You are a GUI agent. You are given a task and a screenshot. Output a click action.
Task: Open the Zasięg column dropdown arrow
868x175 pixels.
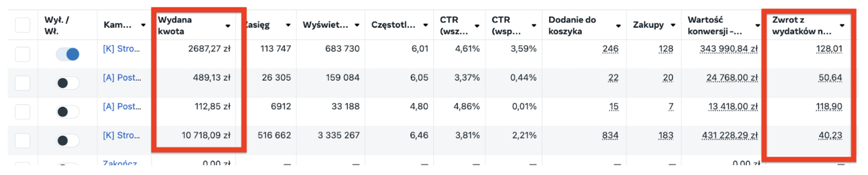pyautogui.click(x=288, y=25)
